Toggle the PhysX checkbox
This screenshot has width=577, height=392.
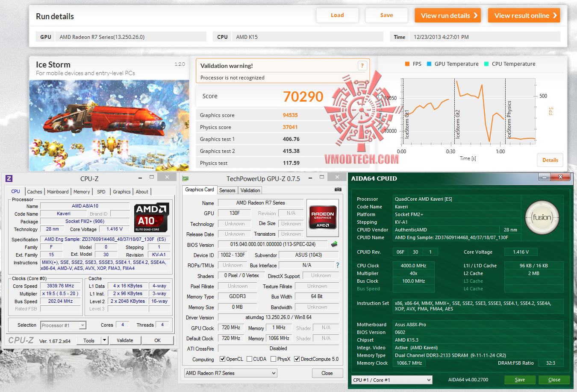[x=273, y=359]
